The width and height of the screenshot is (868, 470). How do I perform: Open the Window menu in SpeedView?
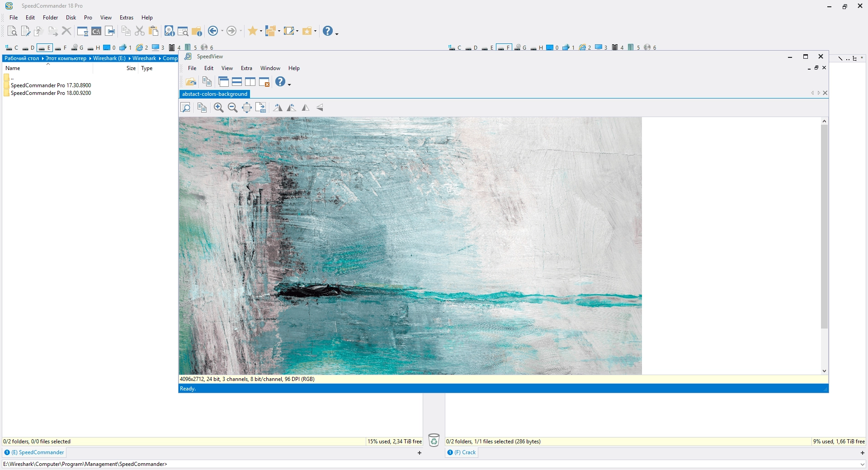pos(270,68)
